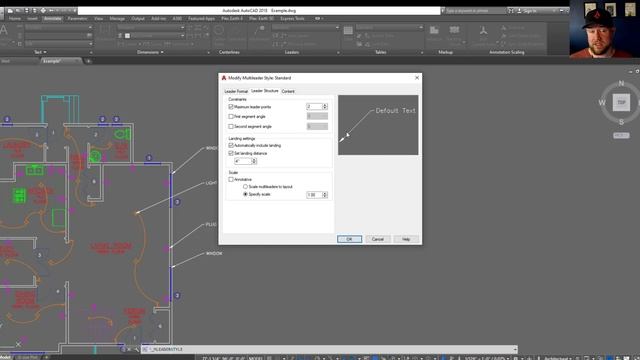
Task: Toggle Set landing distance checkbox
Action: (x=231, y=153)
